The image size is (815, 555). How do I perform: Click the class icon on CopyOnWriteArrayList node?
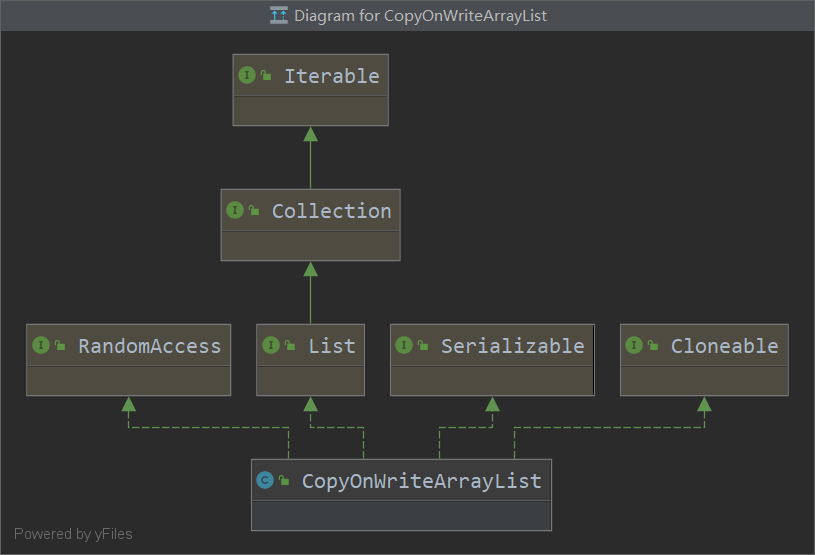[265, 480]
